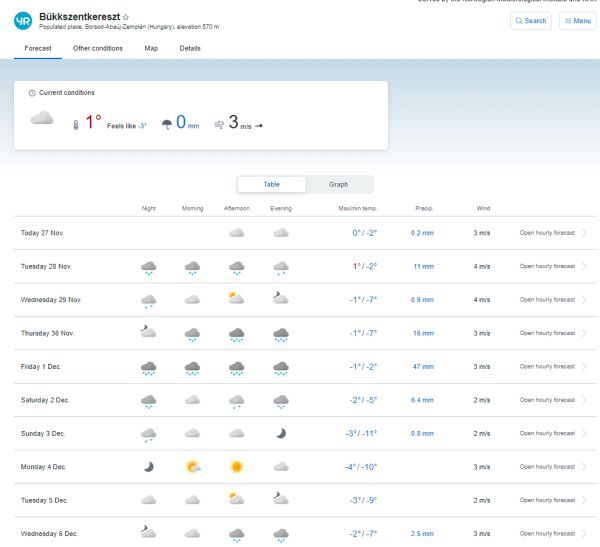Viewport: 600px width, 547px height.
Task: Click the sunny icon for Monday afternoon
Action: point(237,466)
